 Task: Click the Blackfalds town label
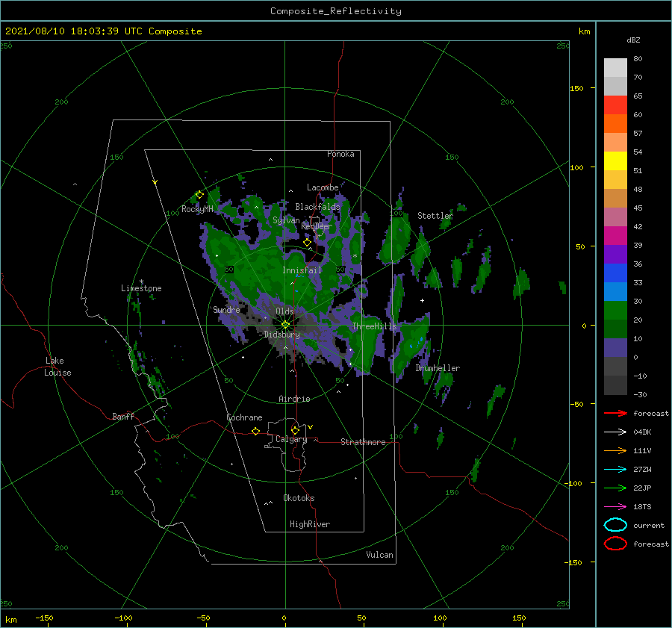point(317,207)
